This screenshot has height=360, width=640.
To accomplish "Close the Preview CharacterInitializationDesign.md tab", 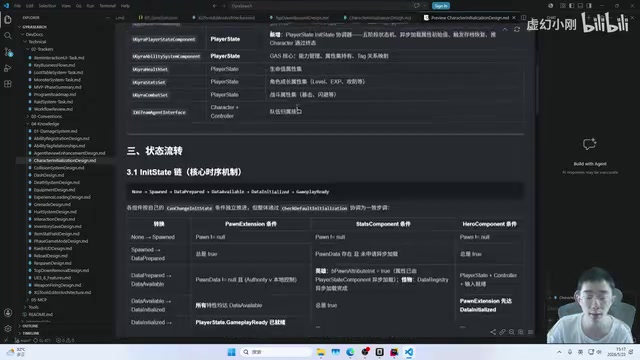I will click(x=514, y=18).
